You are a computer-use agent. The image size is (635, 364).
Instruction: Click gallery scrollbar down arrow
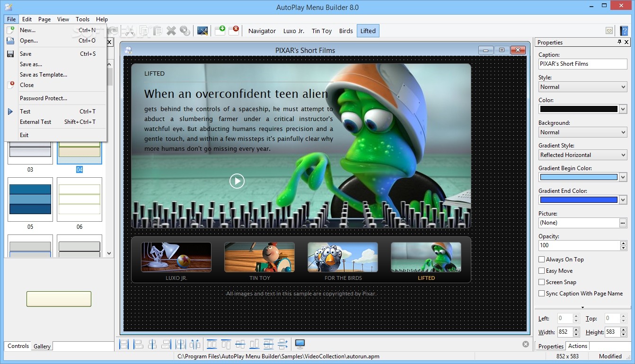click(109, 253)
